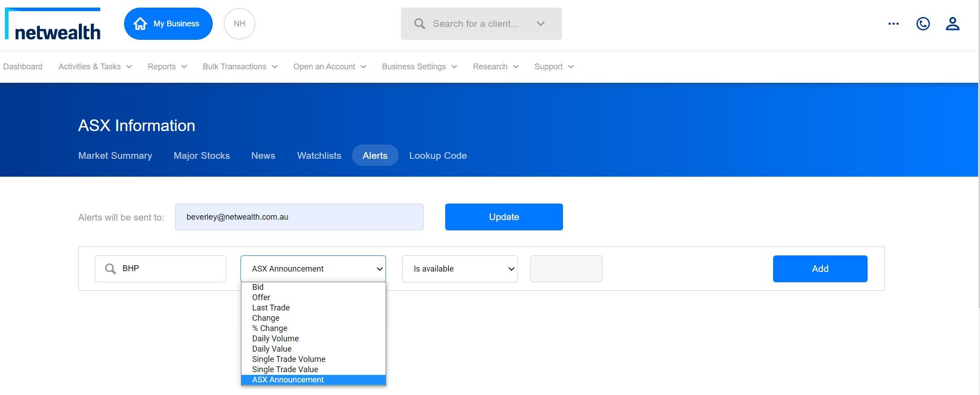
Task: Choose ASX Announcement in the list
Action: 314,380
